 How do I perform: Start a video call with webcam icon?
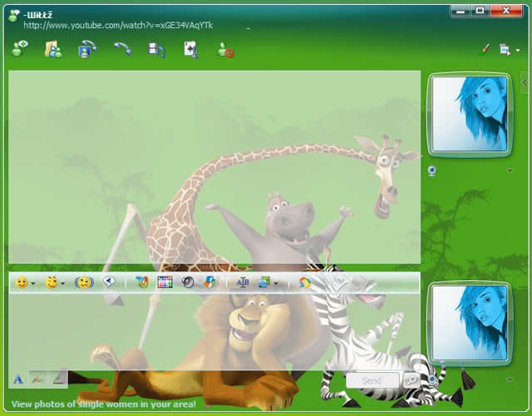pos(87,50)
